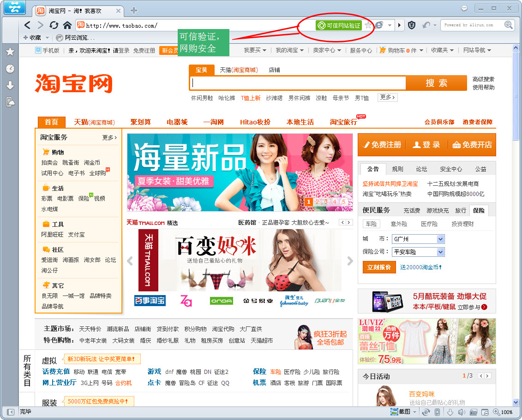The height and width of the screenshot is (420, 522).
Task: Open the 城市 dropdown showing G广州
Action: click(418, 239)
